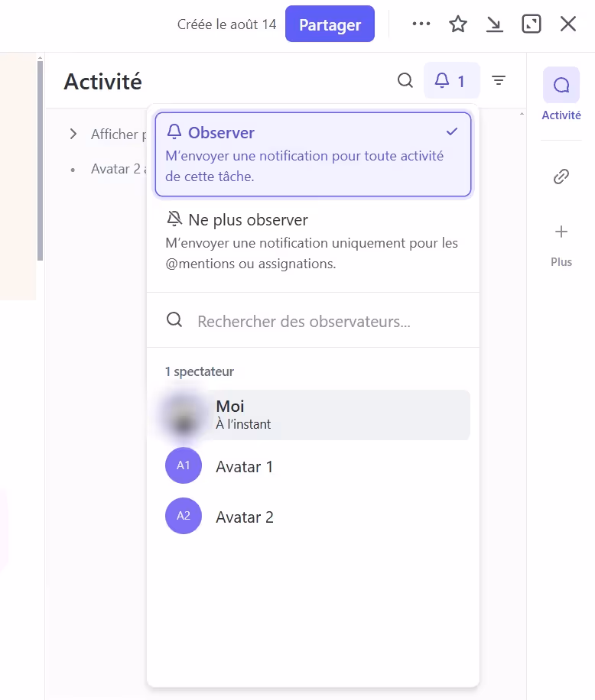Click the minimize task arrow icon

[x=495, y=24]
